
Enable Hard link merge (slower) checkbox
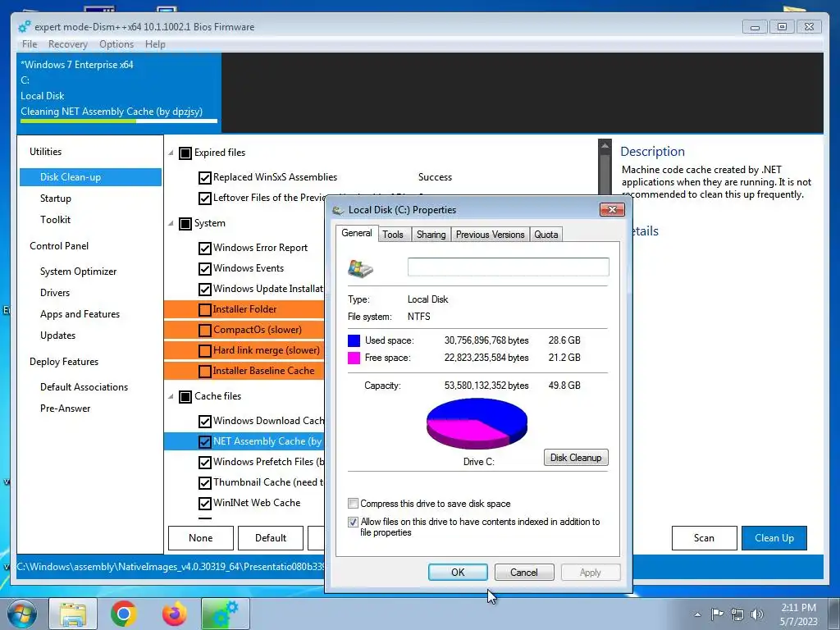pos(204,351)
